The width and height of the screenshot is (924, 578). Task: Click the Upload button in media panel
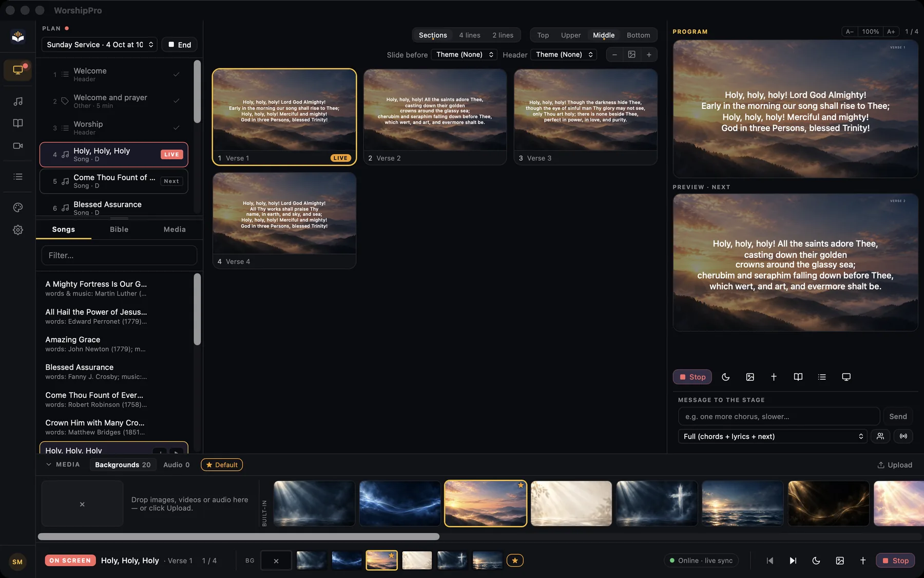click(x=895, y=465)
